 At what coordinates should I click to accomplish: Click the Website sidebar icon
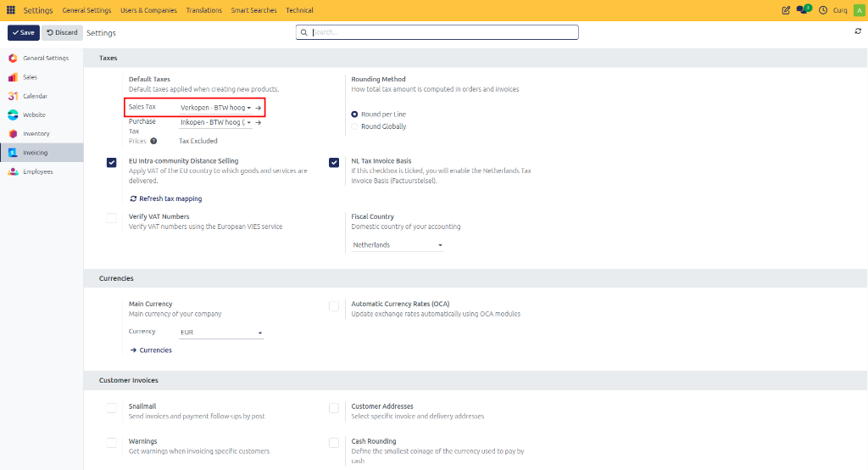[x=13, y=115]
